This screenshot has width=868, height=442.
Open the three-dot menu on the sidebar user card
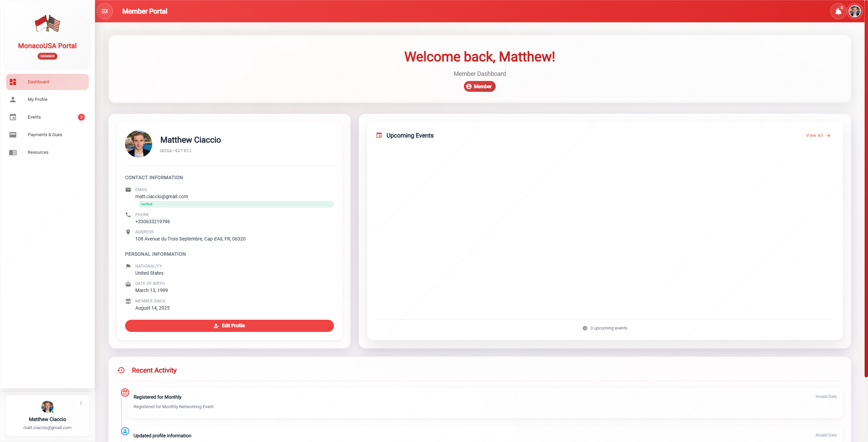tap(81, 403)
